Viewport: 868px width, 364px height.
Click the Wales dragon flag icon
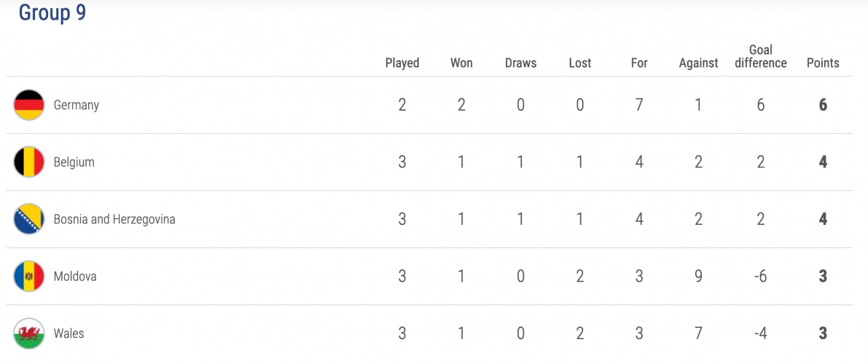(x=28, y=333)
